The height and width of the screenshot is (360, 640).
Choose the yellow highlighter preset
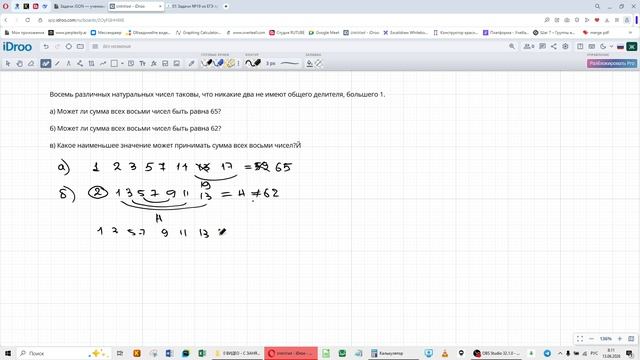pyautogui.click(x=231, y=63)
